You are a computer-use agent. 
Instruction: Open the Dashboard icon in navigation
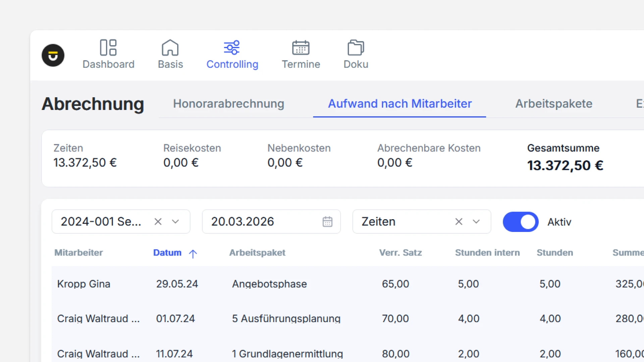[108, 48]
